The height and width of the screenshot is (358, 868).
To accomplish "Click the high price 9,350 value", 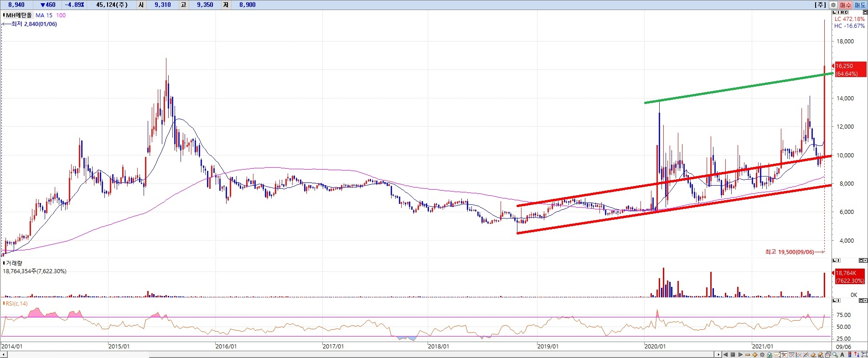I will (x=205, y=5).
